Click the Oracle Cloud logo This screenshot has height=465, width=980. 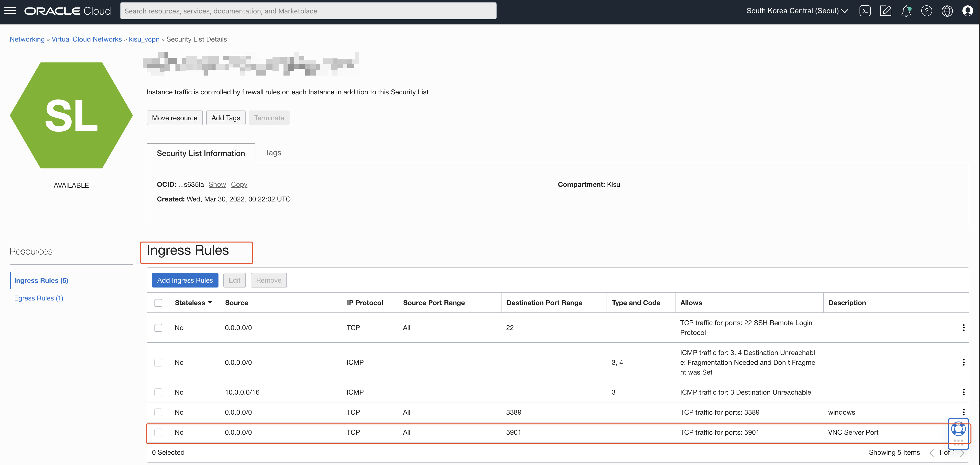pyautogui.click(x=67, y=11)
